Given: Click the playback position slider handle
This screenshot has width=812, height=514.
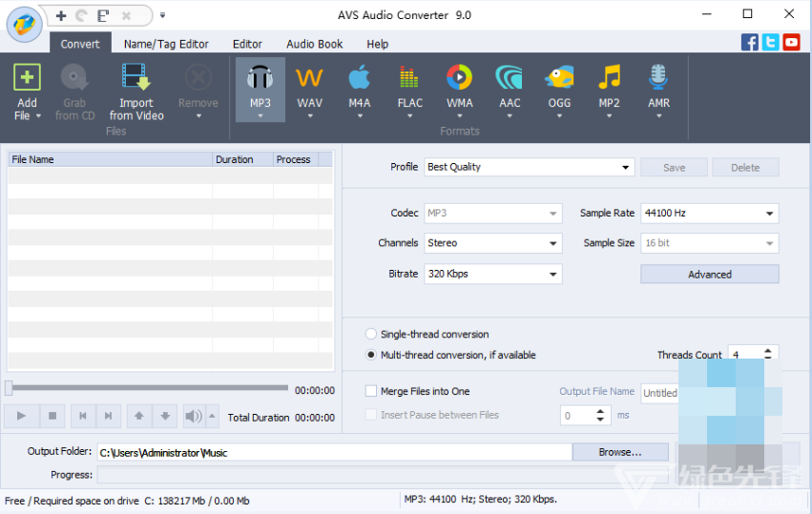Looking at the screenshot, I should pos(9,388).
